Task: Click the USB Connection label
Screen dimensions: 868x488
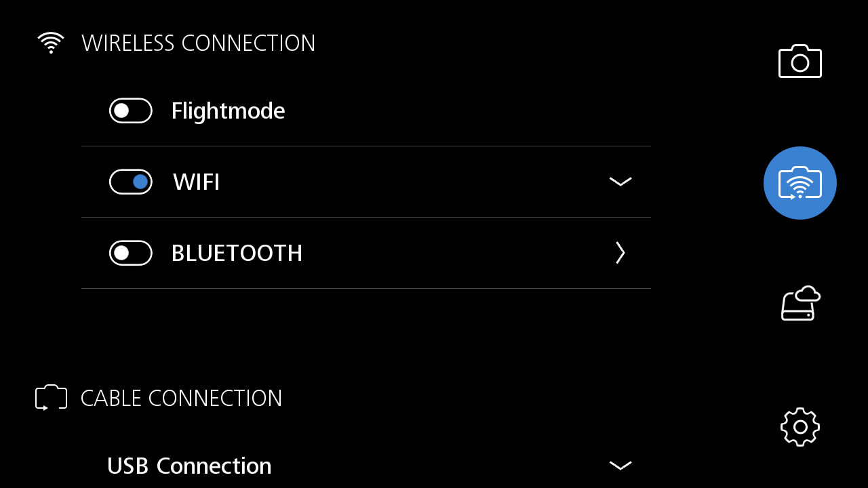Action: pyautogui.click(x=189, y=466)
